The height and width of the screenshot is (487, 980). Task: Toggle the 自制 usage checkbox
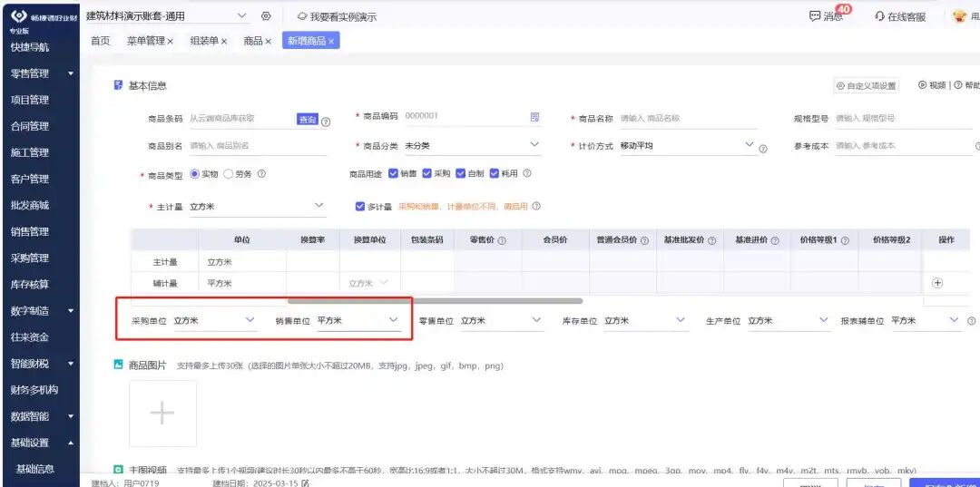tap(460, 173)
